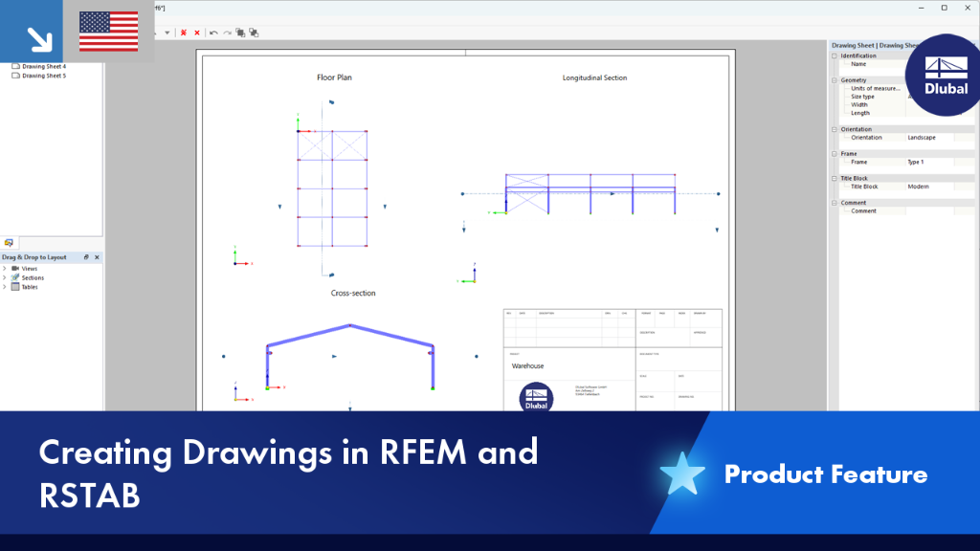The image size is (980, 551).
Task: Expand the Views tree node
Action: coord(5,269)
